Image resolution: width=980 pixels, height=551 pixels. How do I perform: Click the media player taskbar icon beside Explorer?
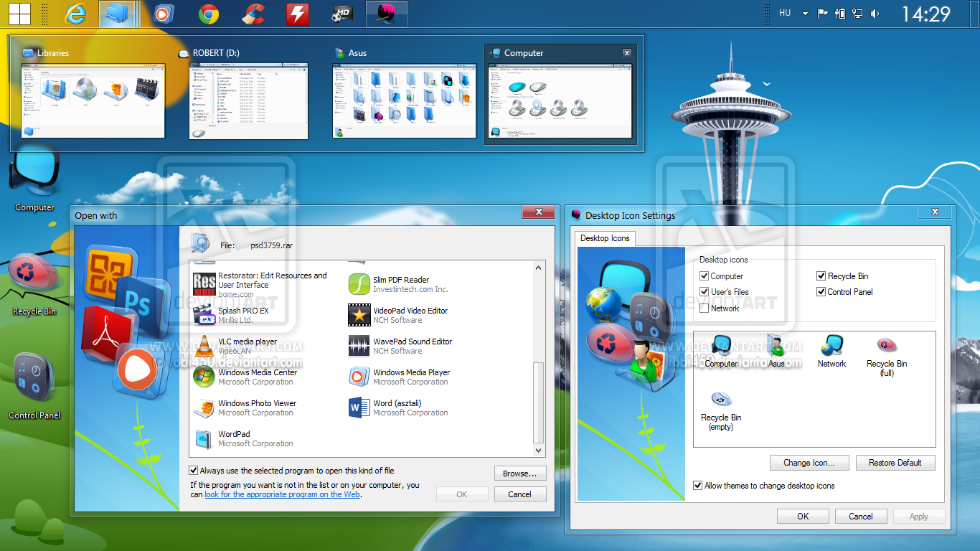[x=164, y=13]
